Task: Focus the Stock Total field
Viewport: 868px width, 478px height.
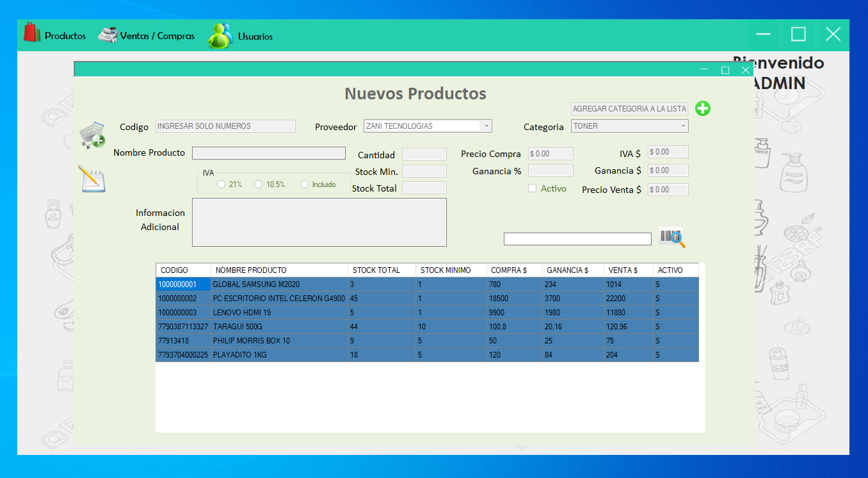Action: [x=424, y=188]
